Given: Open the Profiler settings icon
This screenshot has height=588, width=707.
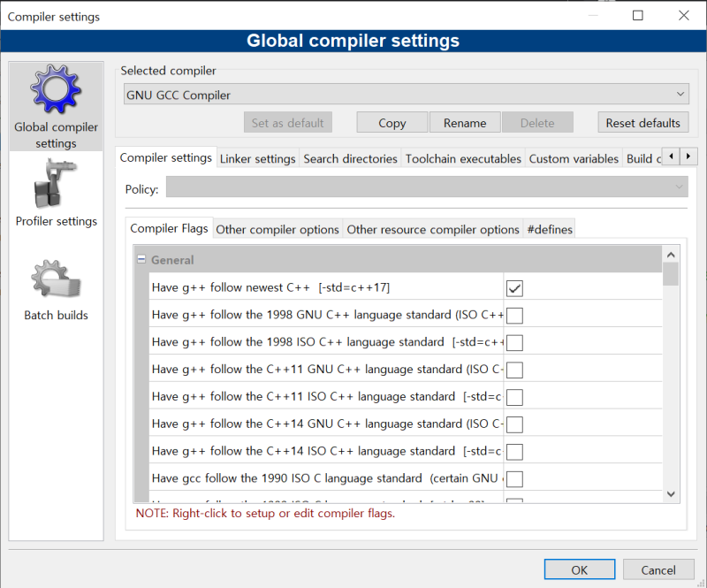Looking at the screenshot, I should [x=56, y=183].
